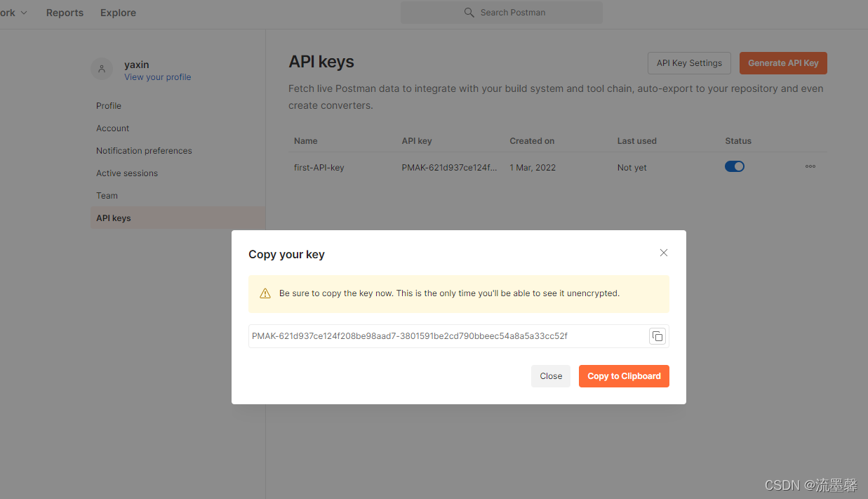This screenshot has width=868, height=499.
Task: Click the Copy your key dialog title
Action: pos(286,254)
